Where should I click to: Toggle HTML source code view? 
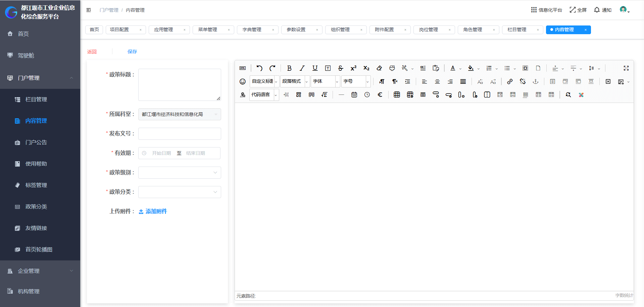[243, 68]
